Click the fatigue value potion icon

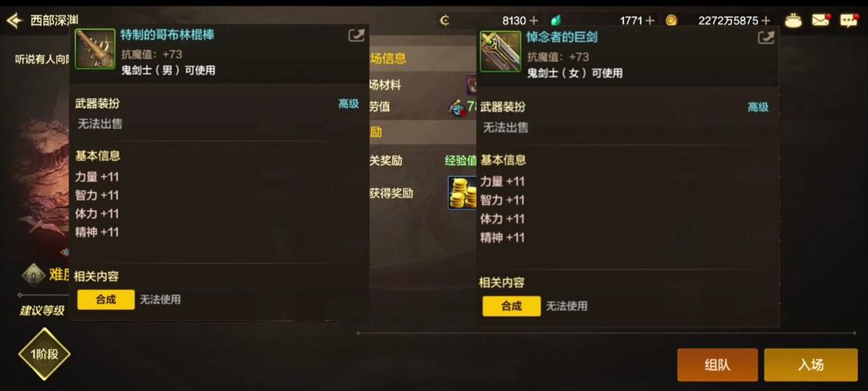click(457, 106)
